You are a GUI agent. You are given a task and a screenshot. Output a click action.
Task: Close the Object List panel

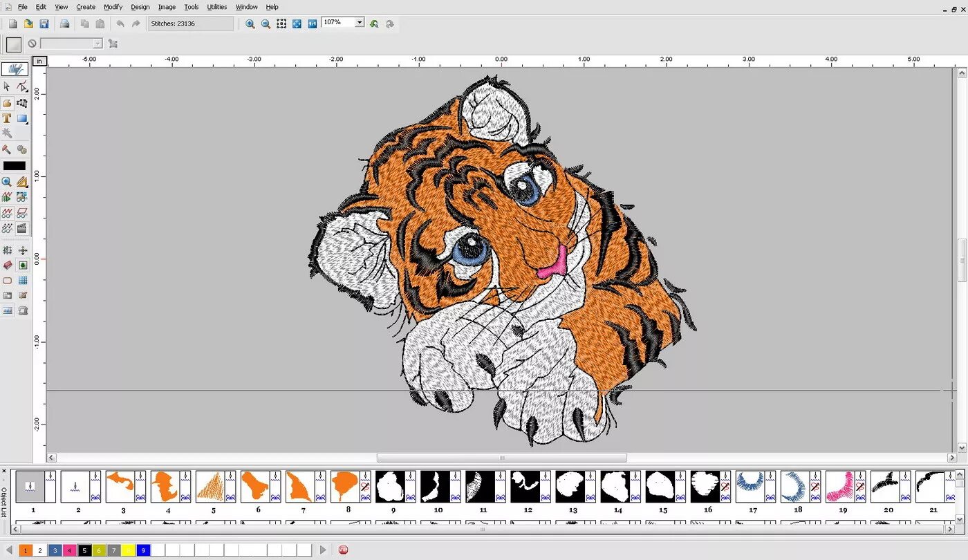3,471
